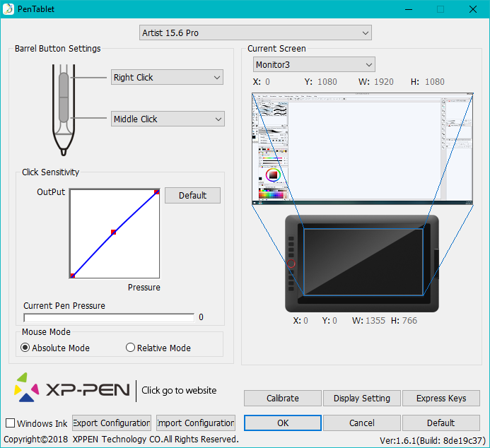Click the top-right red point on pressure curve
490x448 pixels.
[x=157, y=191]
